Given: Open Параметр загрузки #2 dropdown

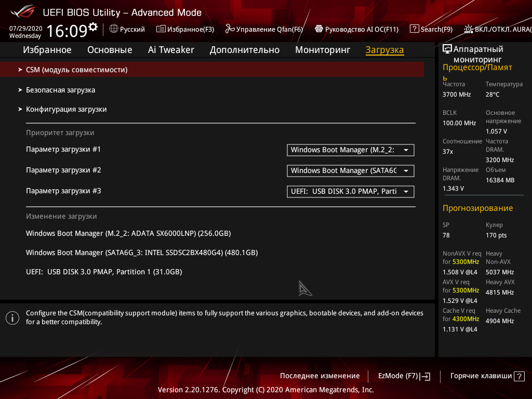Looking at the screenshot, I should [351, 170].
